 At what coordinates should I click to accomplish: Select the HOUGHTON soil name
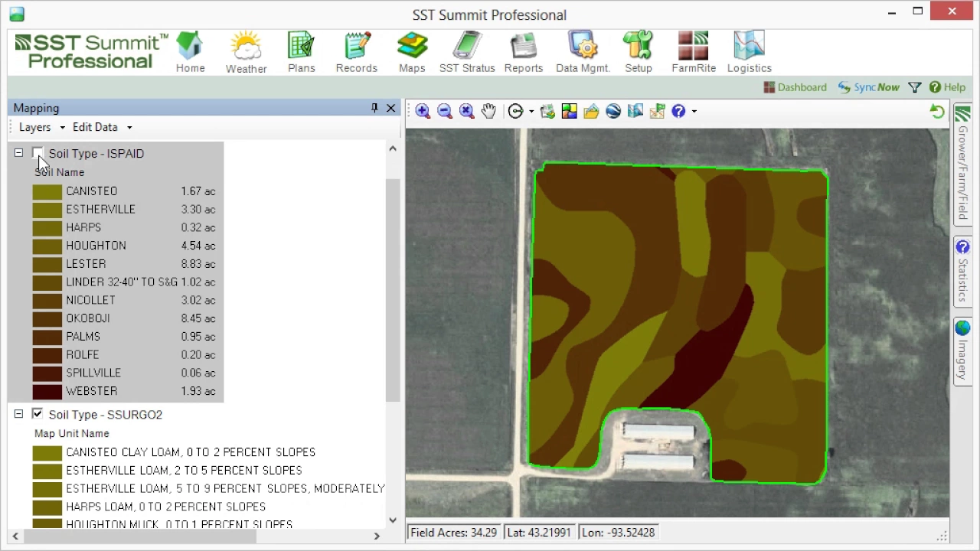pyautogui.click(x=96, y=246)
